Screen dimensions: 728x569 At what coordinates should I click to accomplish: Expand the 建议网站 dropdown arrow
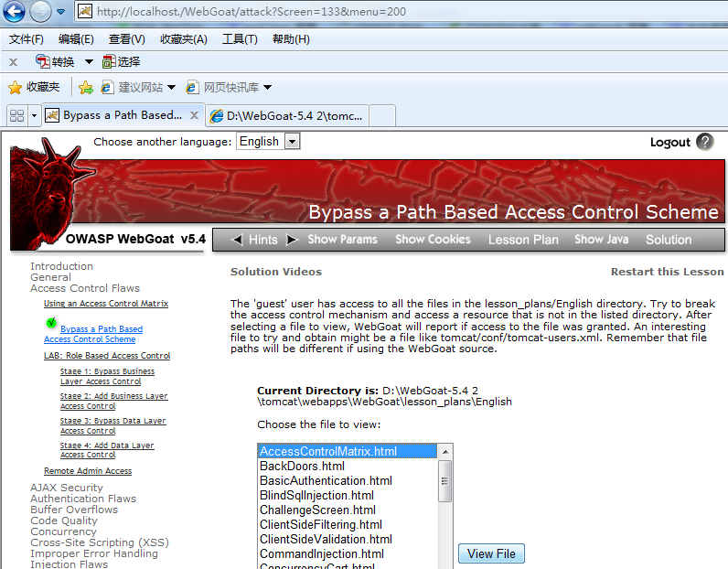[171, 87]
